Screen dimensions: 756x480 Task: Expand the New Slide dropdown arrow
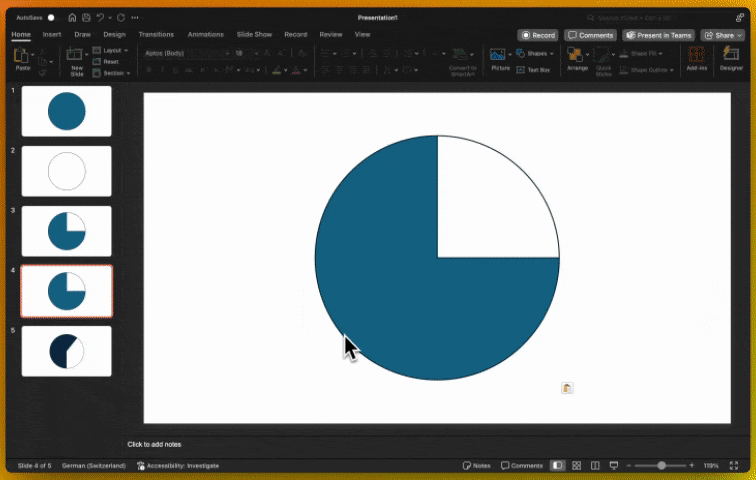(x=87, y=54)
